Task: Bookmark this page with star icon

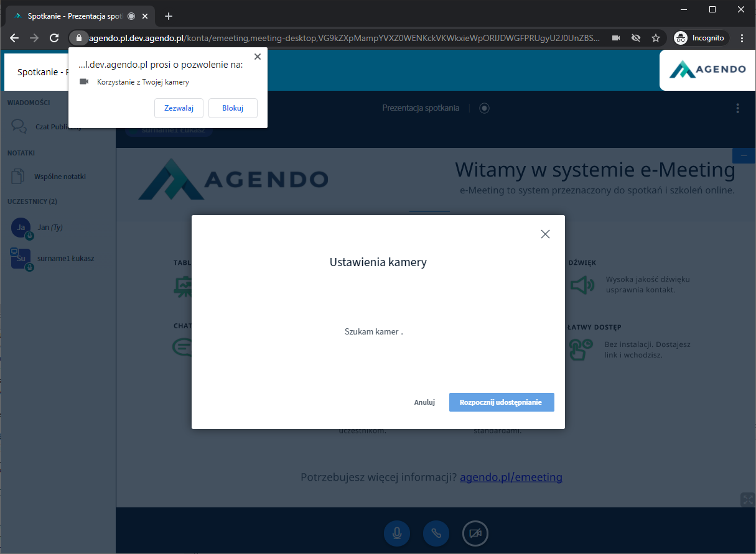Action: [656, 38]
